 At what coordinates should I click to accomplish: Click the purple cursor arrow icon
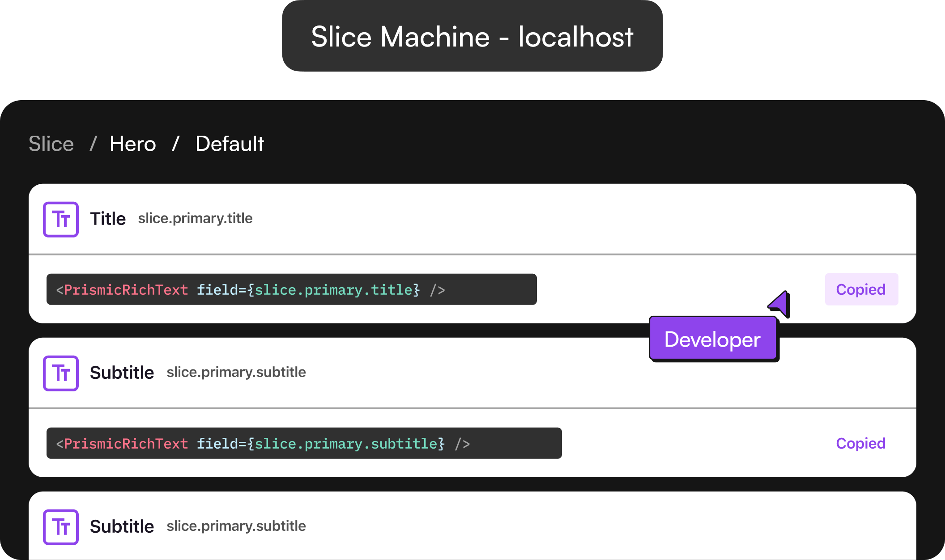tap(781, 304)
